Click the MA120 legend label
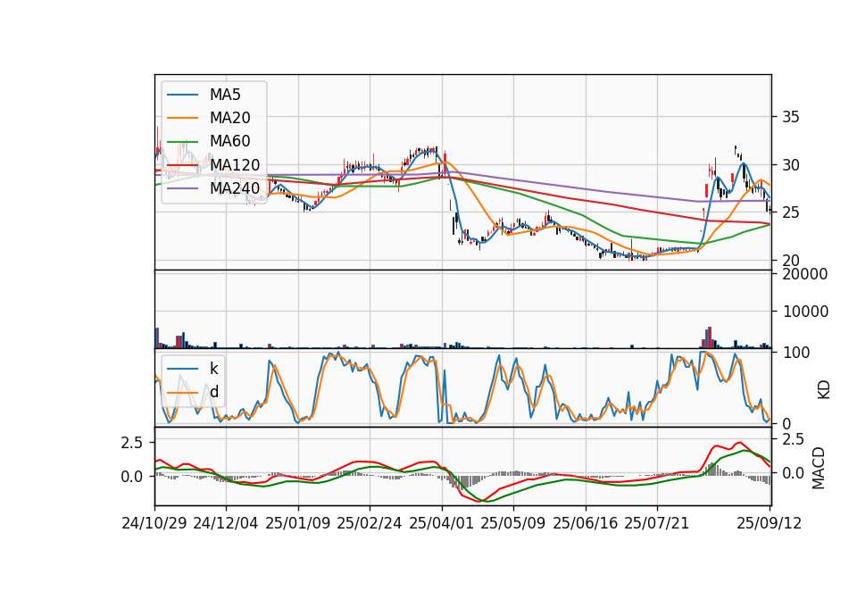This screenshot has width=857, height=616. (235, 165)
